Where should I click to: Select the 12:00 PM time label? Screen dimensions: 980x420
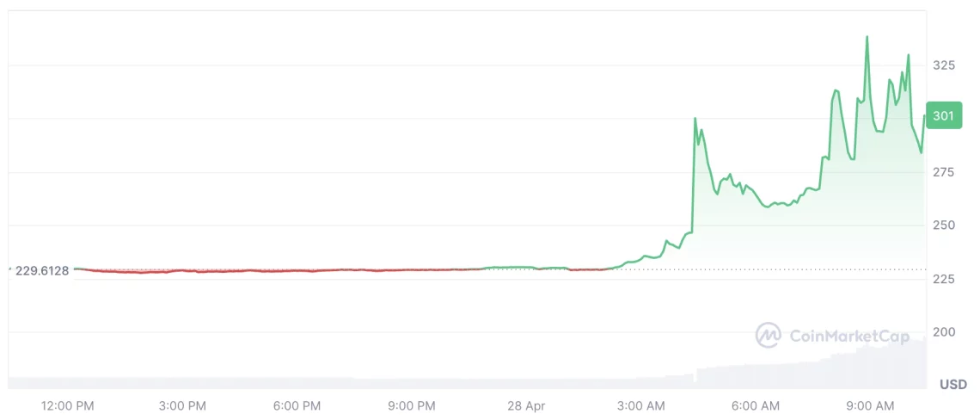tap(68, 405)
